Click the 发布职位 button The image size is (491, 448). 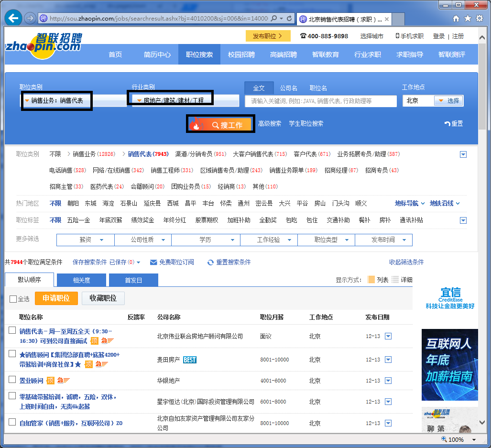268,36
